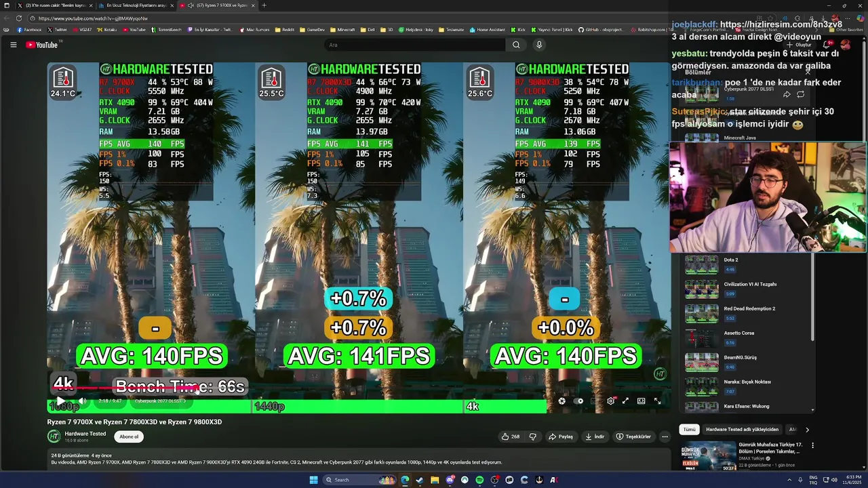Open options for Gümrük Muhafaza video
The image size is (868, 488).
coord(812,445)
